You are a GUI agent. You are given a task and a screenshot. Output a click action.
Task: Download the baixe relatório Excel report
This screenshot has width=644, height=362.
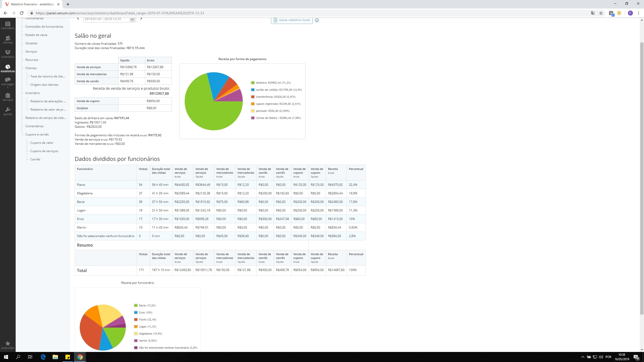(x=292, y=20)
